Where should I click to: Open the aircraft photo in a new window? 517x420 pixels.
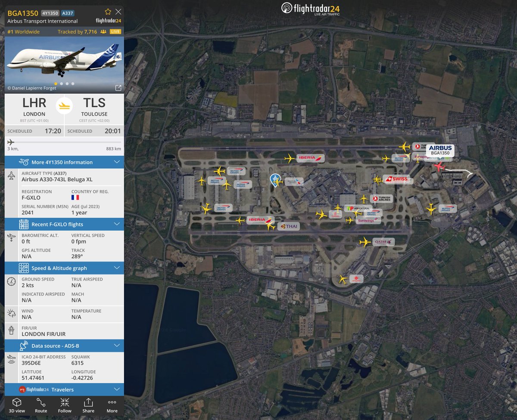click(118, 88)
